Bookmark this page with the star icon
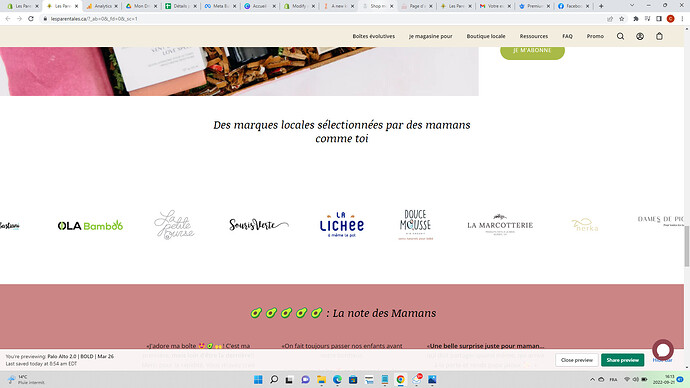 621,19
